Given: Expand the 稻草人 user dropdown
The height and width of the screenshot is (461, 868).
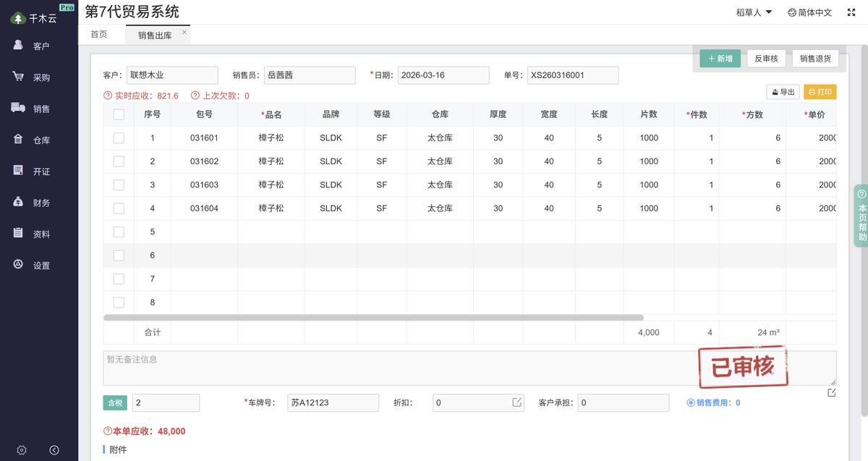Looking at the screenshot, I should [x=754, y=12].
